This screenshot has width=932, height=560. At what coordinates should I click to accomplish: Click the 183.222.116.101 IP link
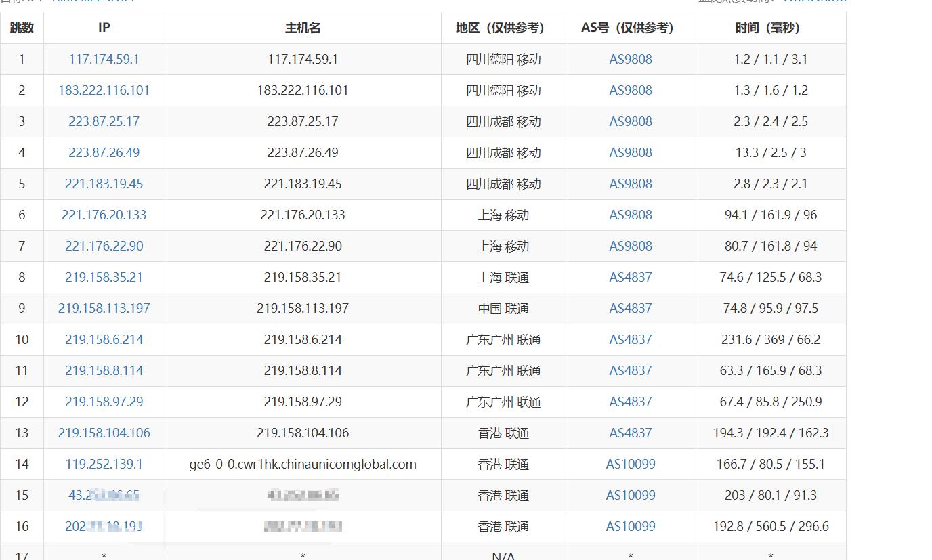(104, 90)
